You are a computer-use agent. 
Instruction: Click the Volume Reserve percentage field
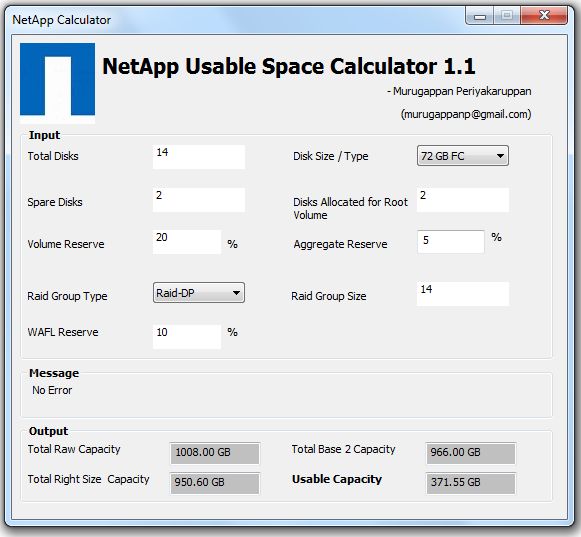[187, 242]
